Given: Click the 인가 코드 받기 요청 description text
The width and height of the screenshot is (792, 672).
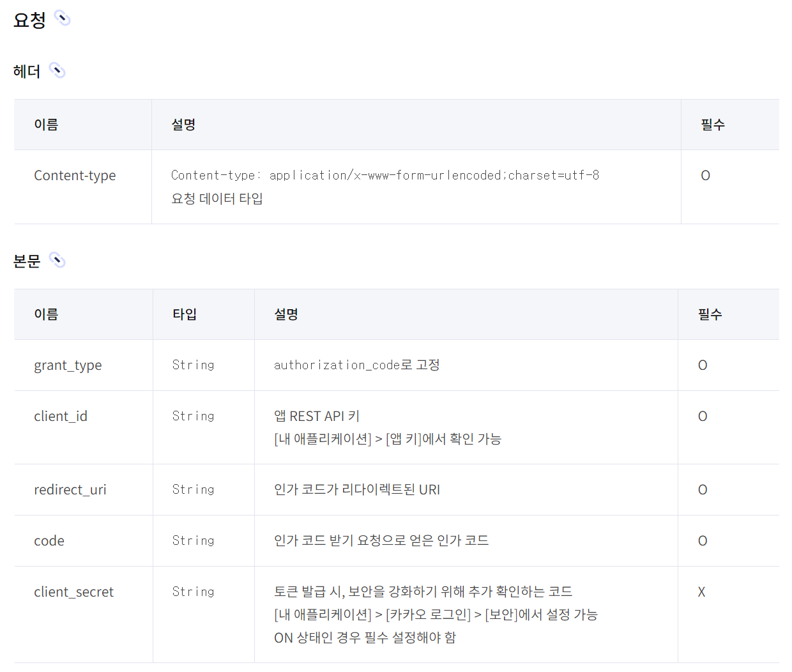Looking at the screenshot, I should 381,540.
